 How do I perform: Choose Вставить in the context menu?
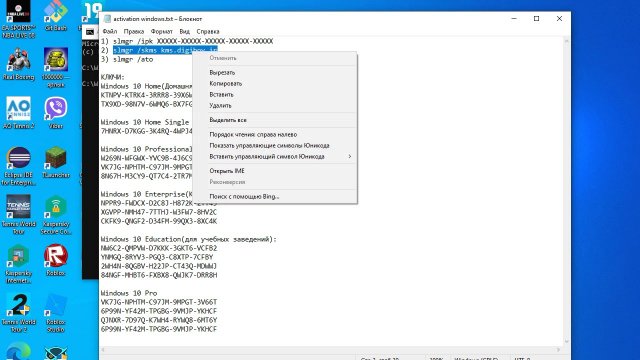275,95
